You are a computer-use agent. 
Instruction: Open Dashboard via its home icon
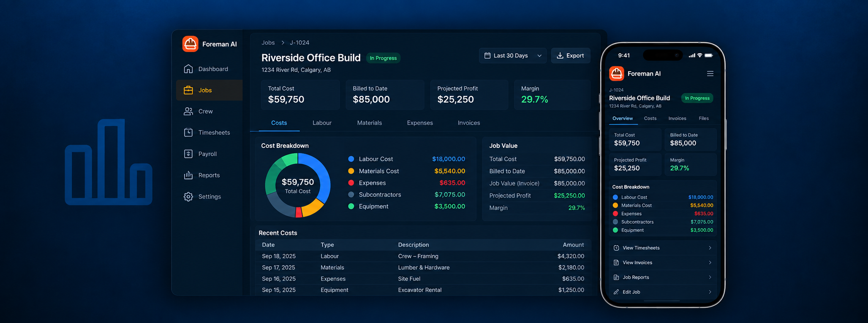[188, 69]
